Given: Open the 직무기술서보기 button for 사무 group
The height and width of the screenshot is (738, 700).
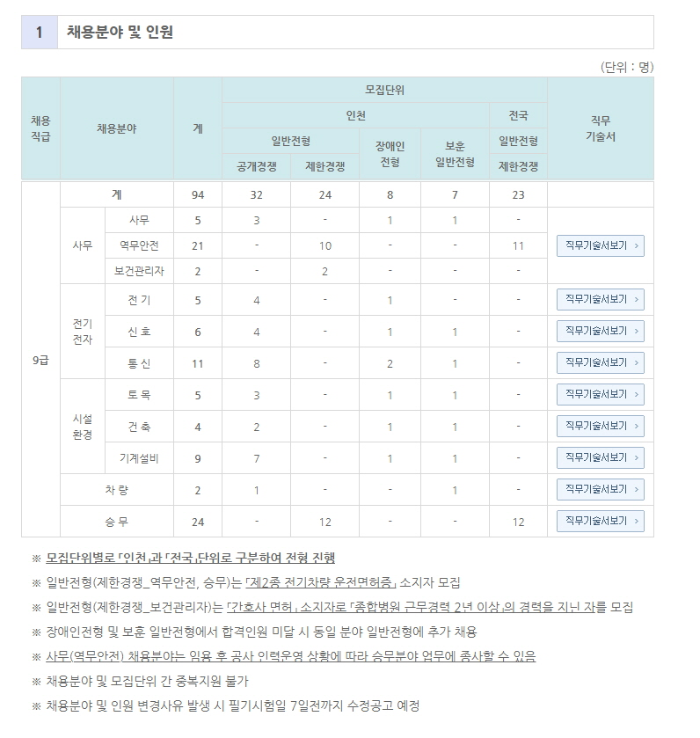Looking at the screenshot, I should coord(600,245).
